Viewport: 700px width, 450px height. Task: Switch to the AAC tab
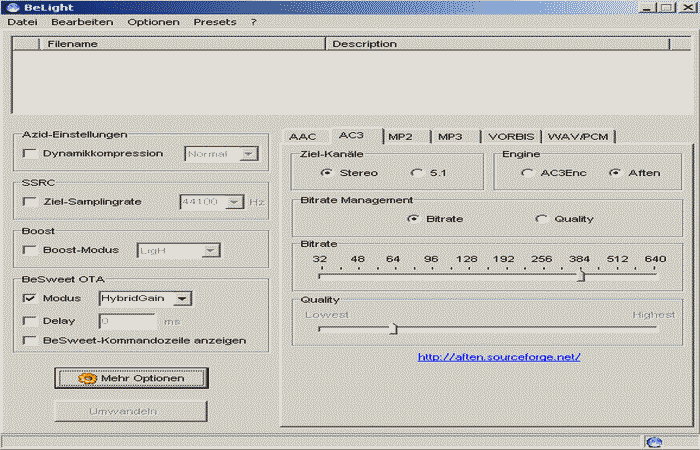coord(302,137)
